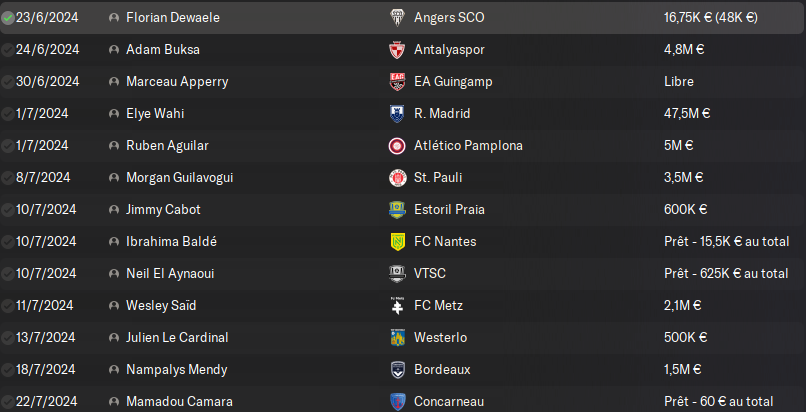The width and height of the screenshot is (806, 412).
Task: Select the Nampalys Mendy transfer row date
Action: click(x=46, y=370)
